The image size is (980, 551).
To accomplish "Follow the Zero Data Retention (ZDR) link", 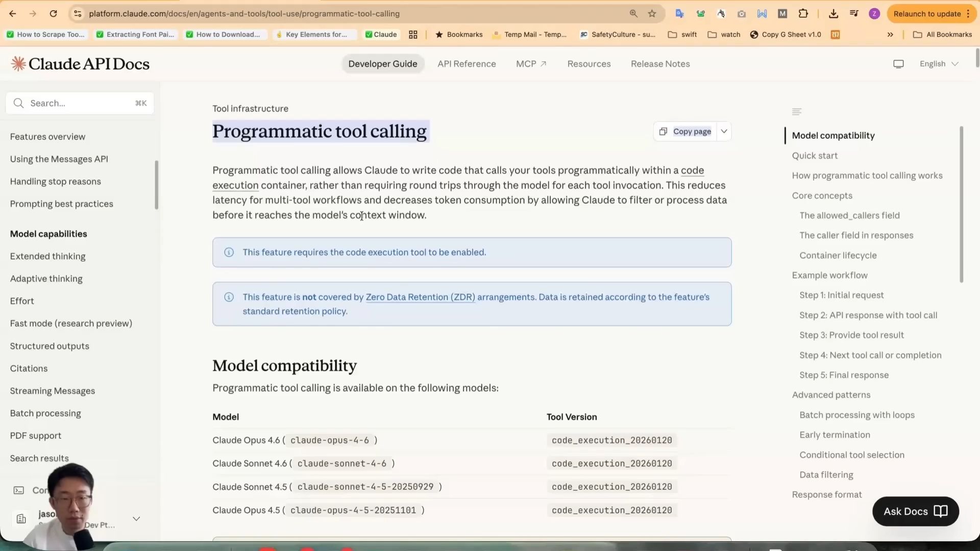I will (420, 297).
